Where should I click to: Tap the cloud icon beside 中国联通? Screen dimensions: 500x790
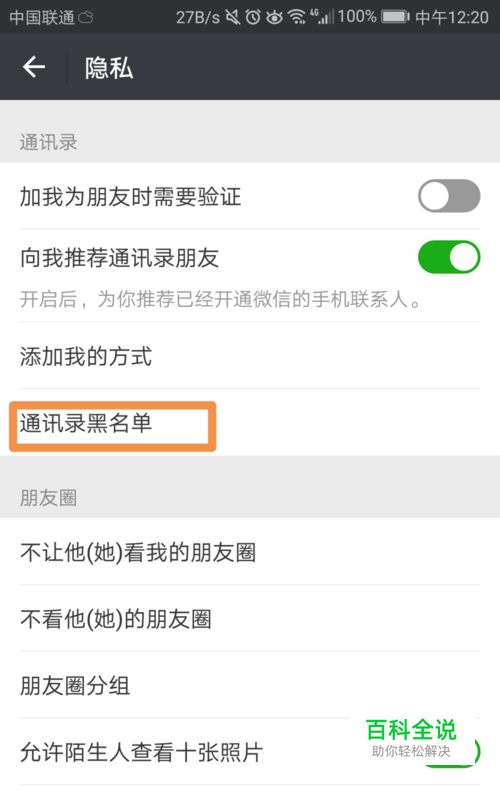coord(85,18)
